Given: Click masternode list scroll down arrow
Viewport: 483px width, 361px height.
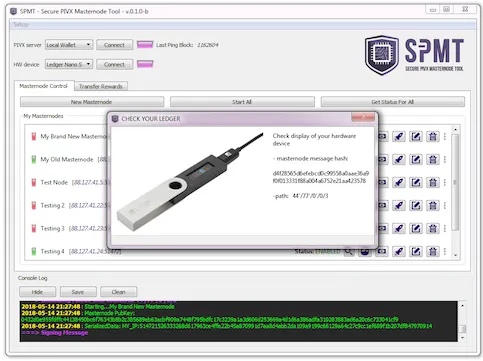Looking at the screenshot, I should click(x=456, y=255).
